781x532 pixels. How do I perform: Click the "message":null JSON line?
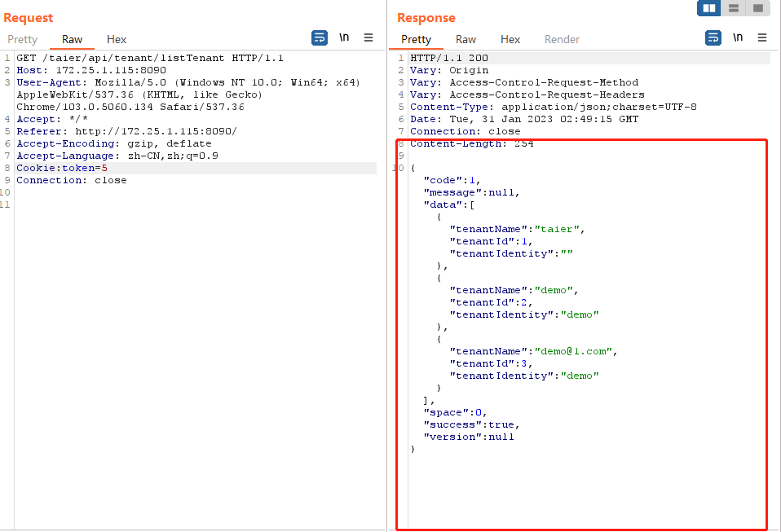pos(472,192)
